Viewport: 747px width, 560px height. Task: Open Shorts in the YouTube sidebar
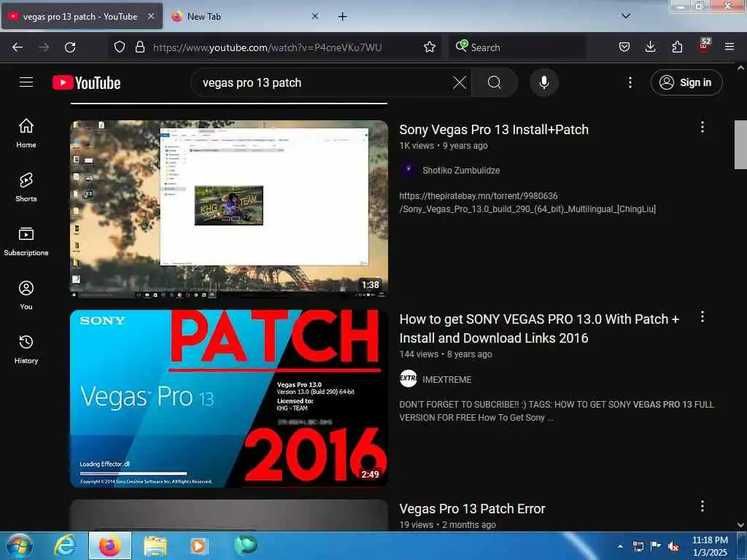[x=26, y=187]
